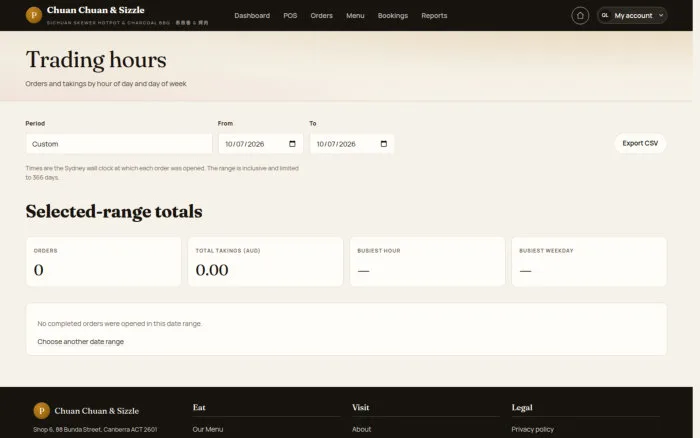Expand the My account dropdown

tap(632, 16)
